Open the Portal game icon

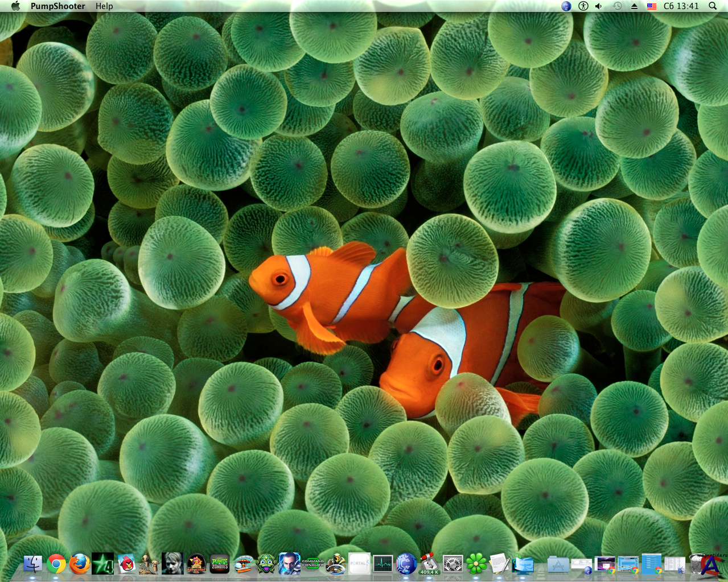pos(359,564)
